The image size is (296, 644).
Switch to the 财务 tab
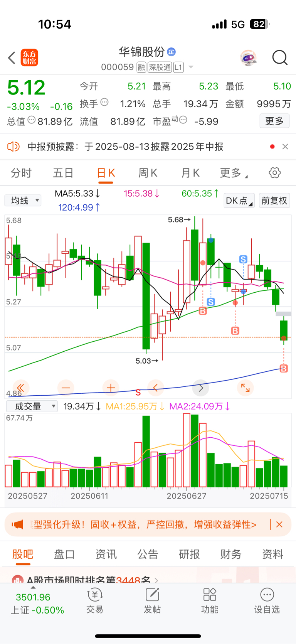click(x=231, y=554)
